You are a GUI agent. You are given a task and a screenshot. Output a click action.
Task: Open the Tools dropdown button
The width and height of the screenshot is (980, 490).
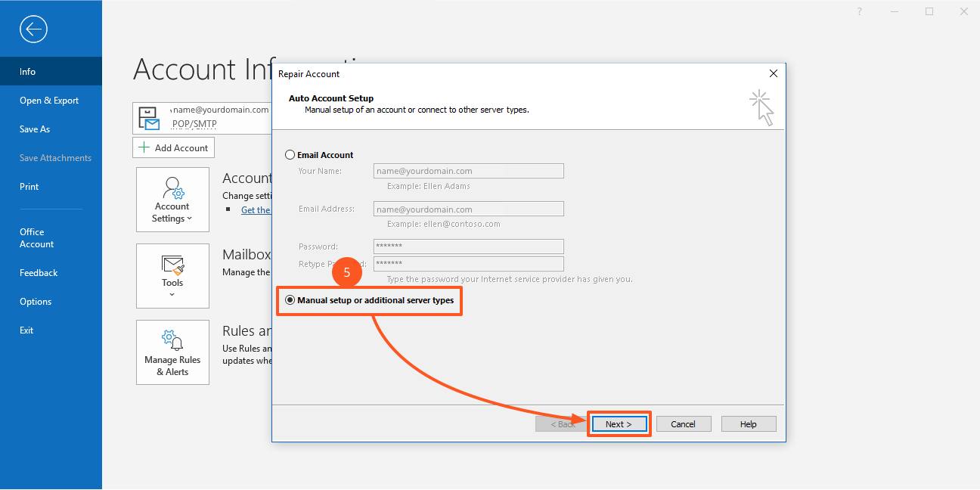pos(172,275)
